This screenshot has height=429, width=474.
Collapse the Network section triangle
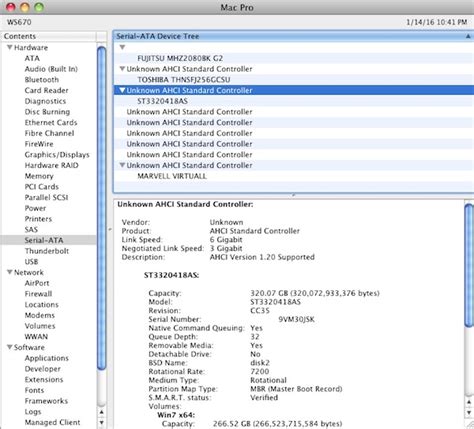pos(10,272)
